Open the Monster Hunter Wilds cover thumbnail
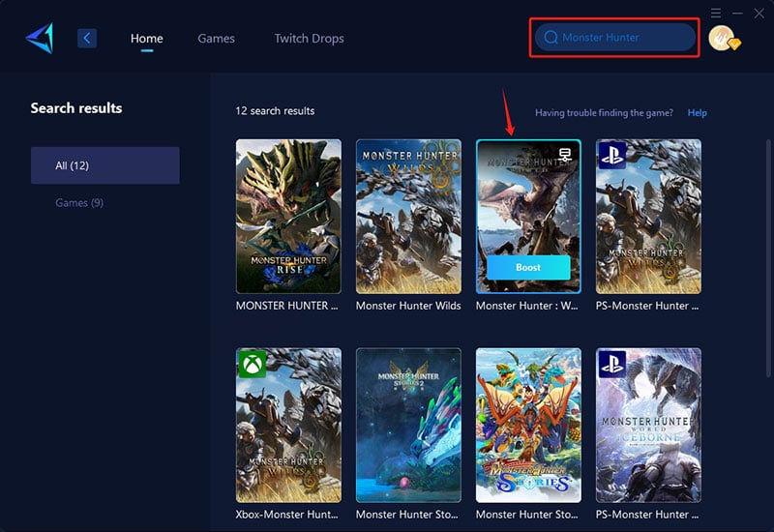The height and width of the screenshot is (532, 774). [408, 216]
